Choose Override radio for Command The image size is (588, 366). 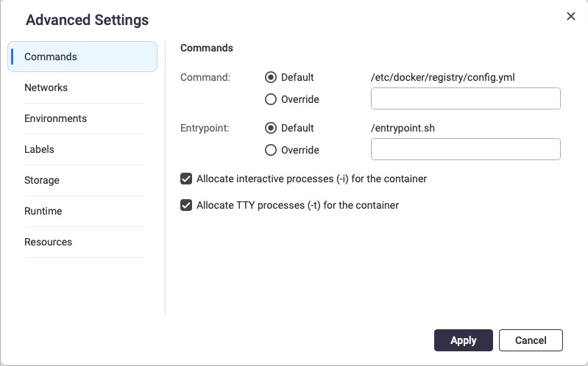click(271, 99)
